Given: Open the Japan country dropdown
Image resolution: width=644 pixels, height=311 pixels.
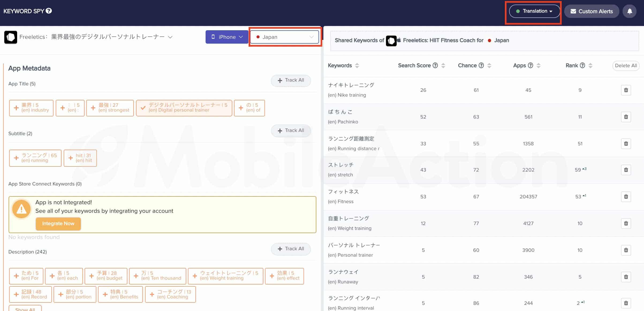Looking at the screenshot, I should (x=285, y=37).
